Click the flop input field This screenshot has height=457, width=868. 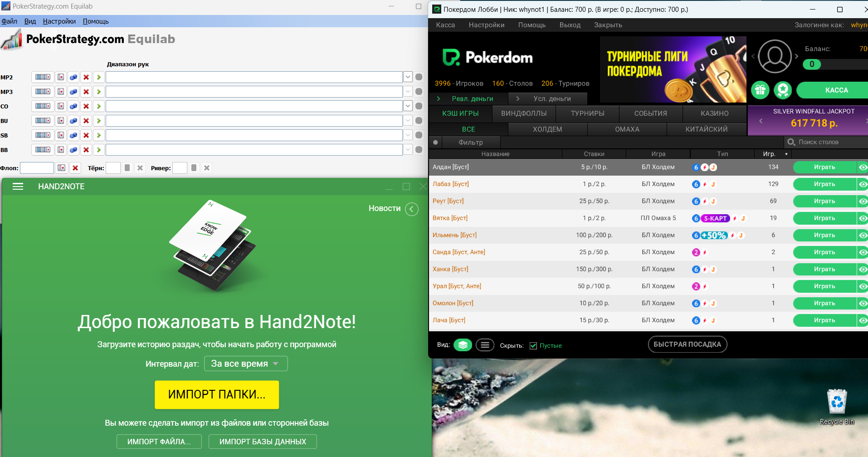pos(37,168)
